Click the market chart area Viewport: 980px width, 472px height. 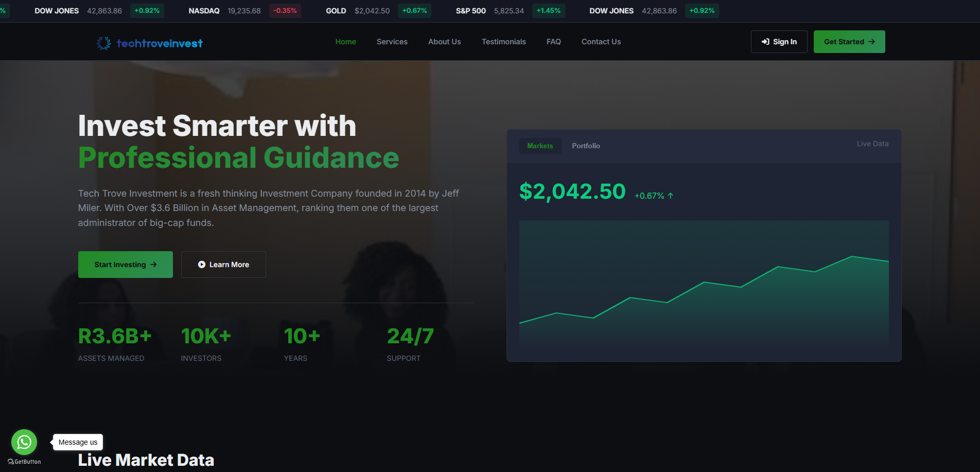[x=704, y=285]
